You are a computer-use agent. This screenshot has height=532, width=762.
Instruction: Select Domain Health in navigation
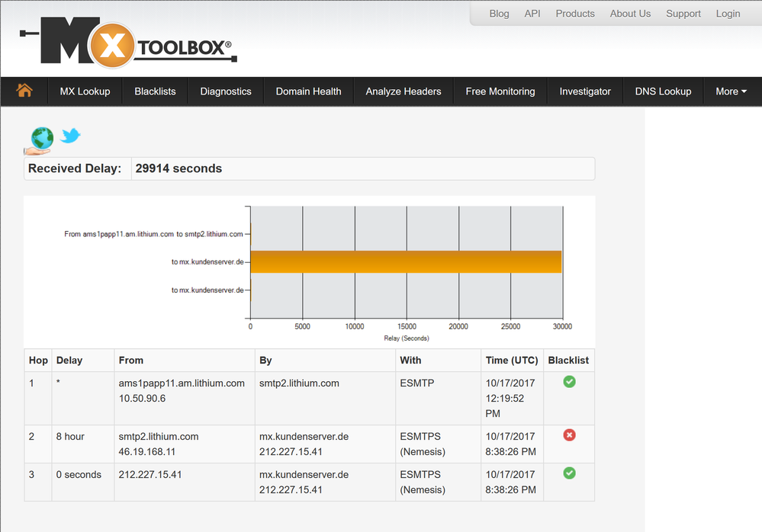coord(308,91)
